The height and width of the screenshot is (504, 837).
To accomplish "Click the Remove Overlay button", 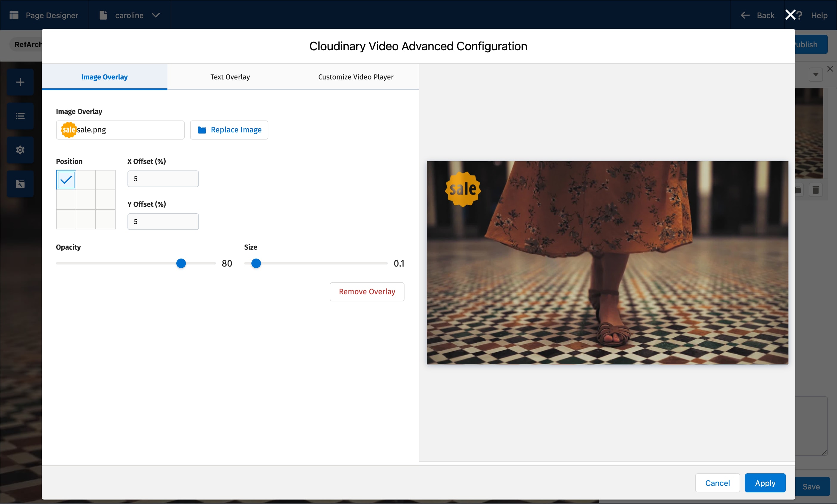I will coord(367,292).
